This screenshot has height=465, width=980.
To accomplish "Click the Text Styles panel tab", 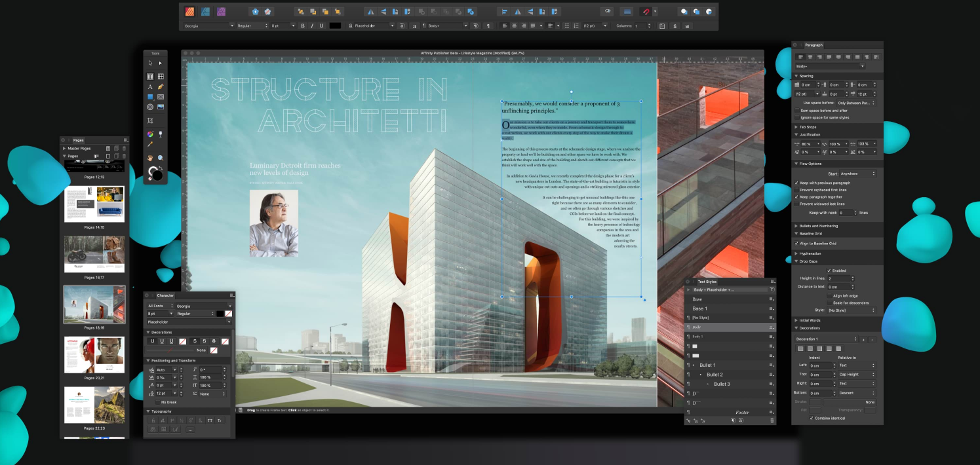I will pos(707,282).
